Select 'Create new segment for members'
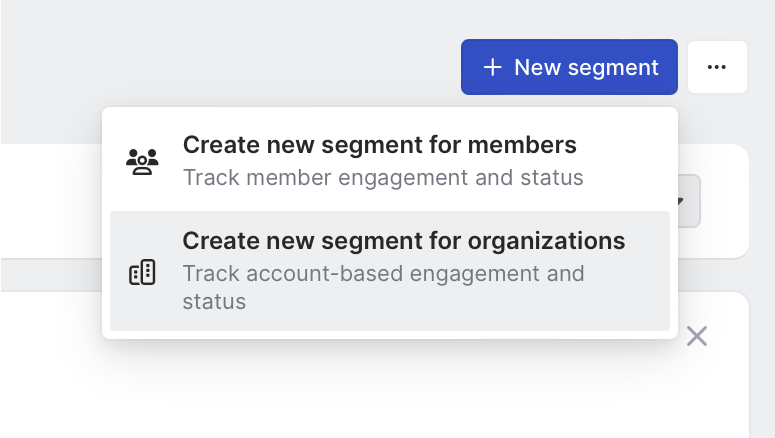Viewport: 775px width, 438px height. click(x=379, y=146)
